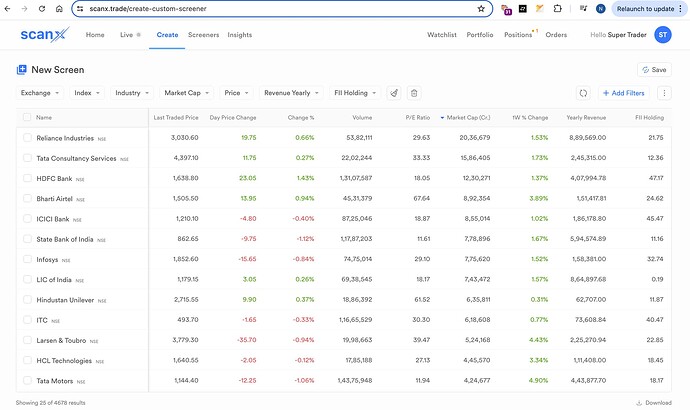The image size is (690, 410).
Task: Tick the State Bank of India checkbox
Action: (27, 239)
